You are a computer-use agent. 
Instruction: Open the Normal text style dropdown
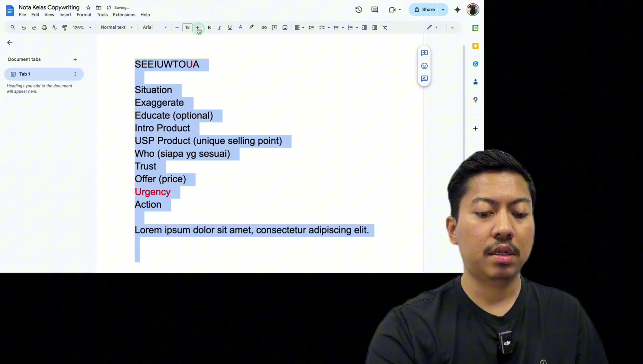(x=117, y=27)
